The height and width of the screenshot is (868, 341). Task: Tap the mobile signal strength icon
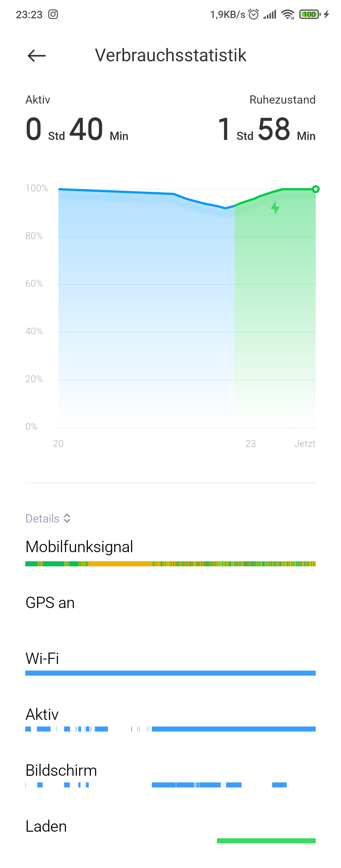(270, 14)
